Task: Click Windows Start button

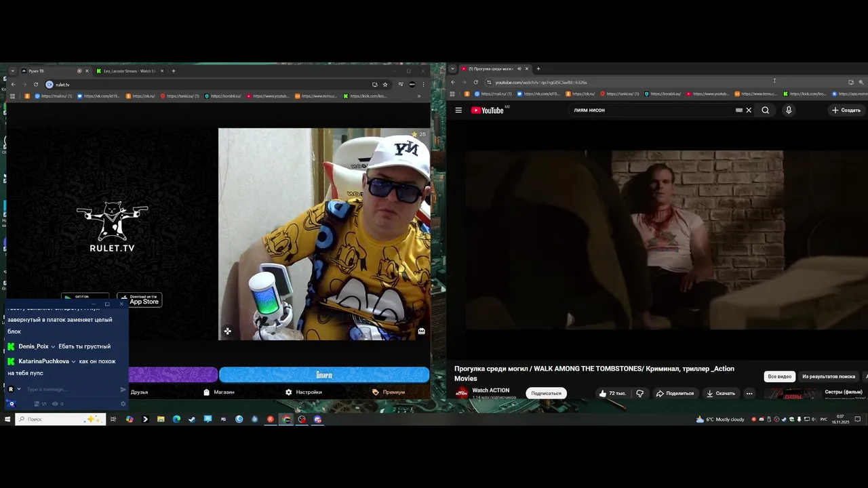Action: pyautogui.click(x=7, y=420)
